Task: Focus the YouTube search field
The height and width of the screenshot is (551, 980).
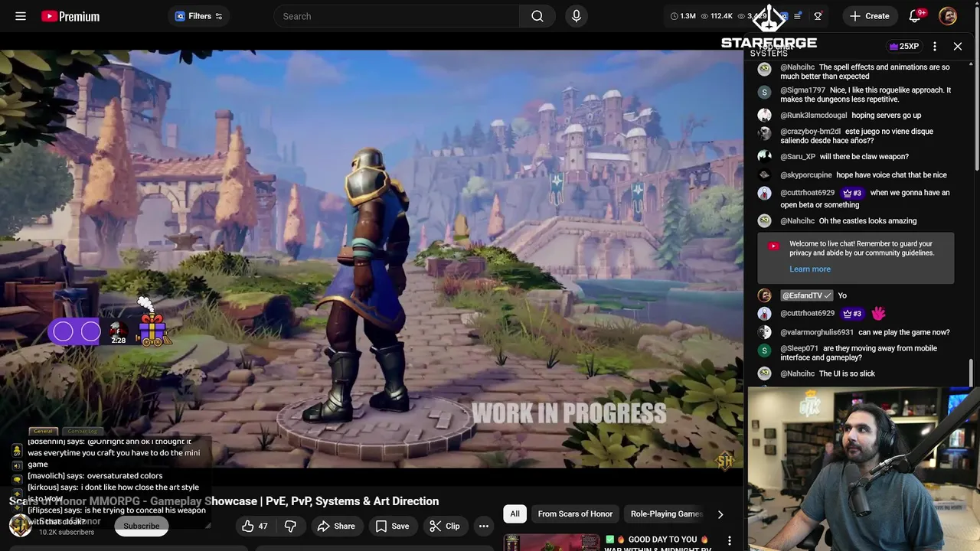Action: point(396,16)
